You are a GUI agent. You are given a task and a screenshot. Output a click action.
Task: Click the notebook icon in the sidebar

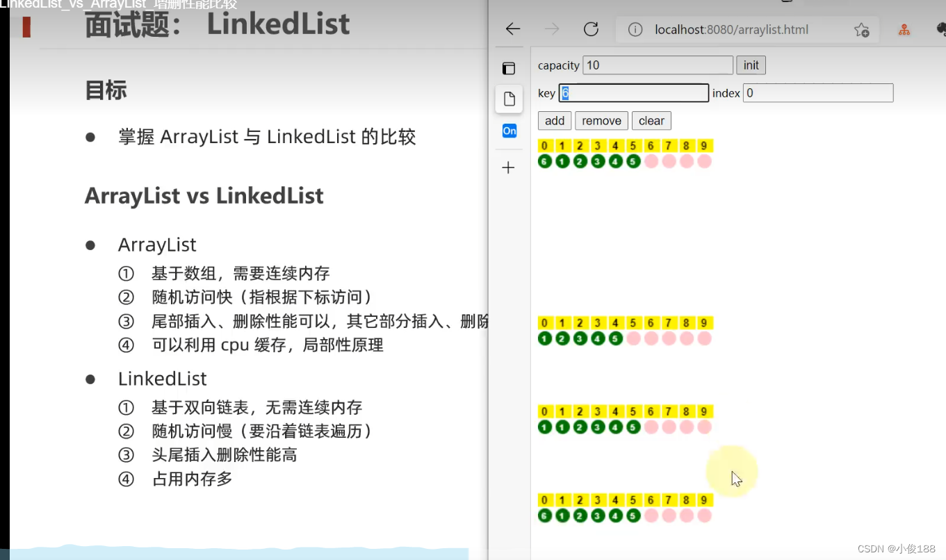(x=509, y=67)
